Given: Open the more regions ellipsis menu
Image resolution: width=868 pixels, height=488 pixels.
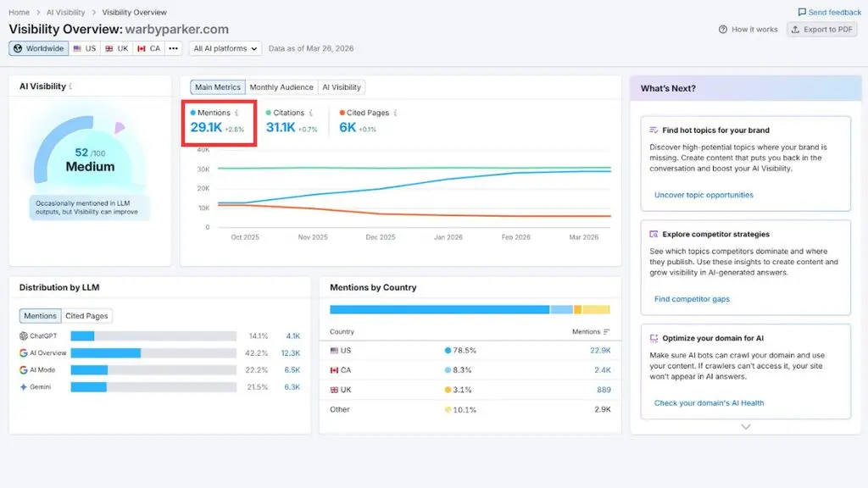Looking at the screenshot, I should (173, 48).
